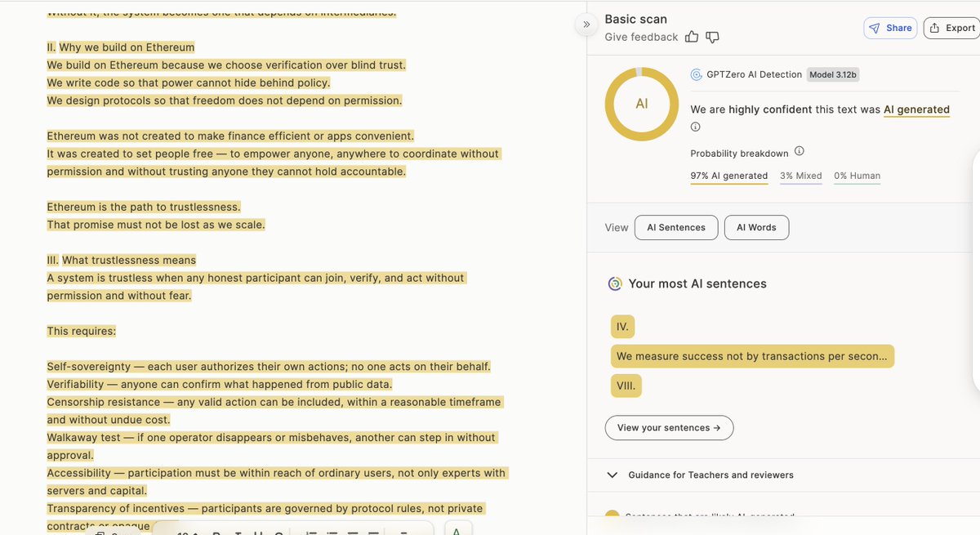Viewport: 980px width, 535px height.
Task: Click the 'Self-sovereignty' line
Action: (269, 367)
